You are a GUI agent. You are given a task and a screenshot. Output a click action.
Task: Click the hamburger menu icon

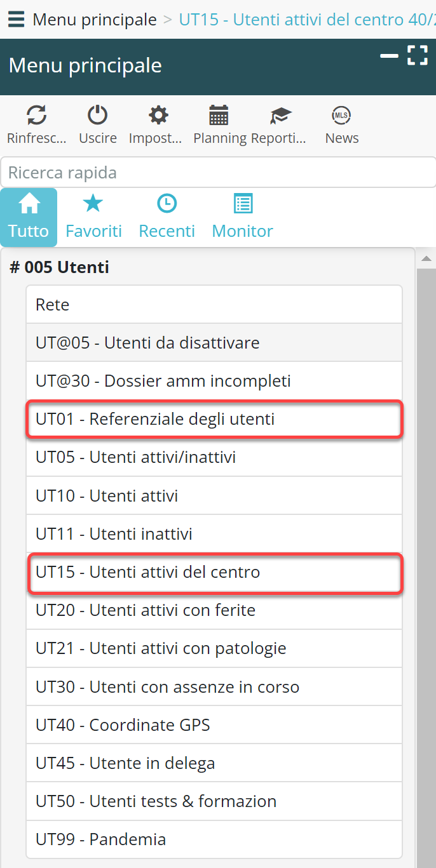[16, 19]
